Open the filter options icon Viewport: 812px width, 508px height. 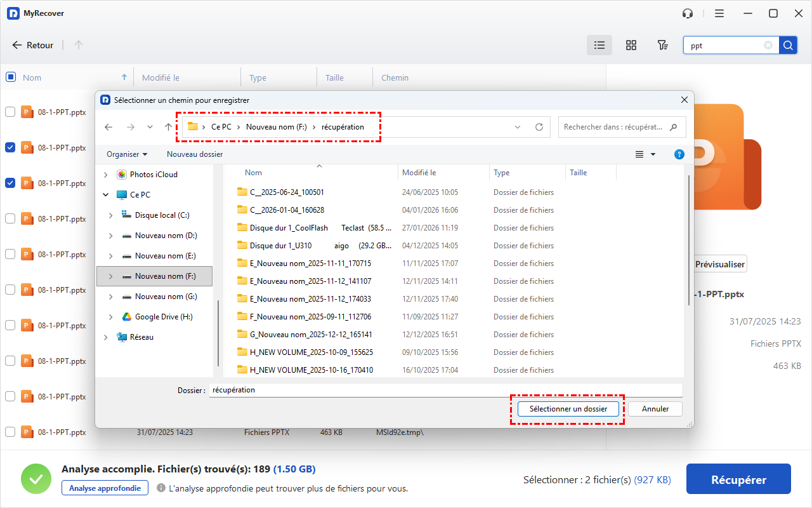[x=662, y=45]
